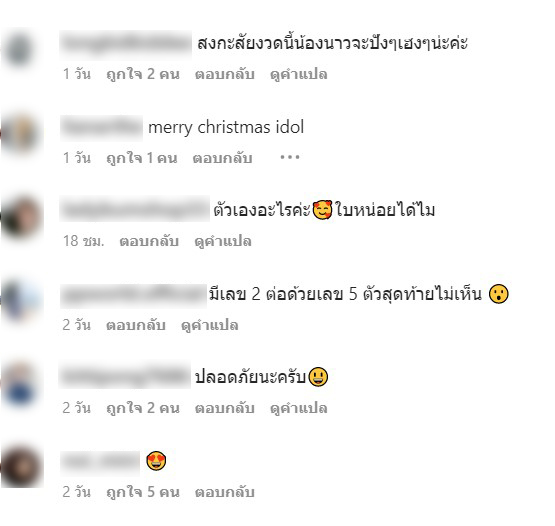This screenshot has width=555, height=526.
Task: View ถูกใจ 5 คน on emoji comment
Action: point(143,492)
